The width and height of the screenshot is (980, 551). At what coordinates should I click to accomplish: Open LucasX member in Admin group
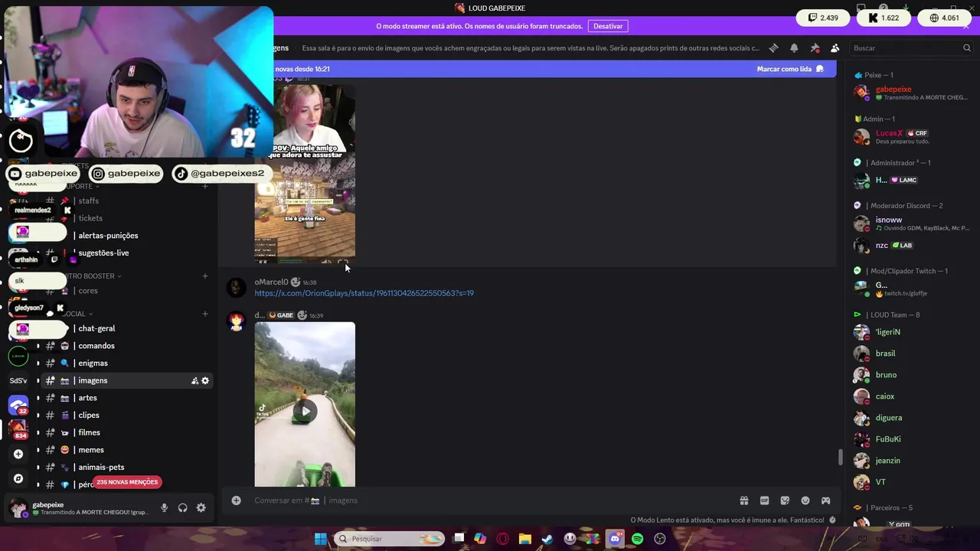913,136
